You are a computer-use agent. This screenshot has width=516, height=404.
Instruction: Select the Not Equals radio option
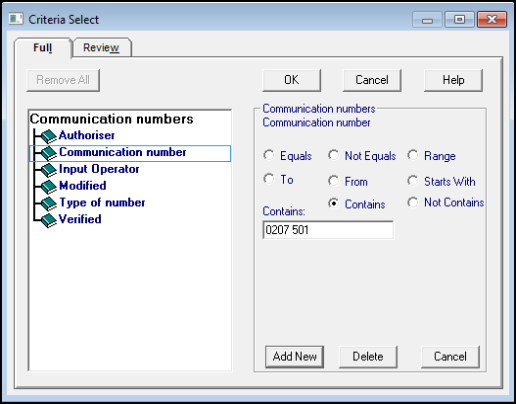333,155
